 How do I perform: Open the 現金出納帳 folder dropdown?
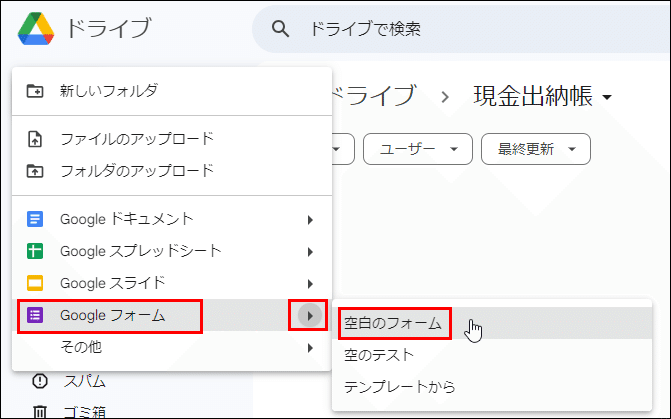543,96
